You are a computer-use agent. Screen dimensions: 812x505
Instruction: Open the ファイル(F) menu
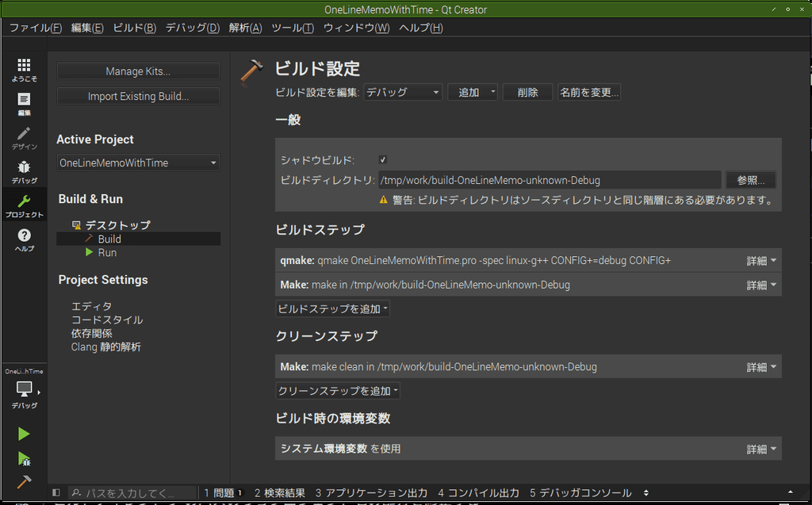(x=36, y=28)
